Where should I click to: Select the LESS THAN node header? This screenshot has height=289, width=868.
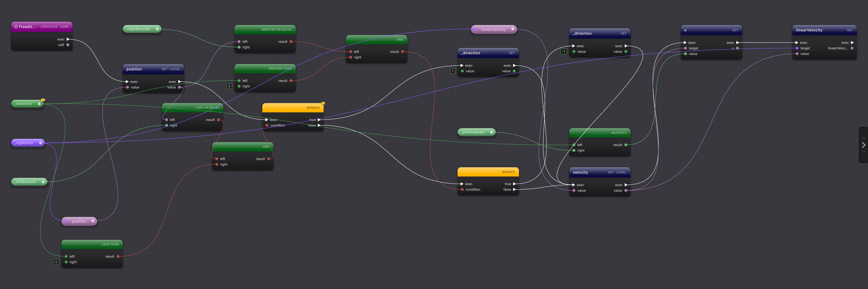(x=92, y=244)
